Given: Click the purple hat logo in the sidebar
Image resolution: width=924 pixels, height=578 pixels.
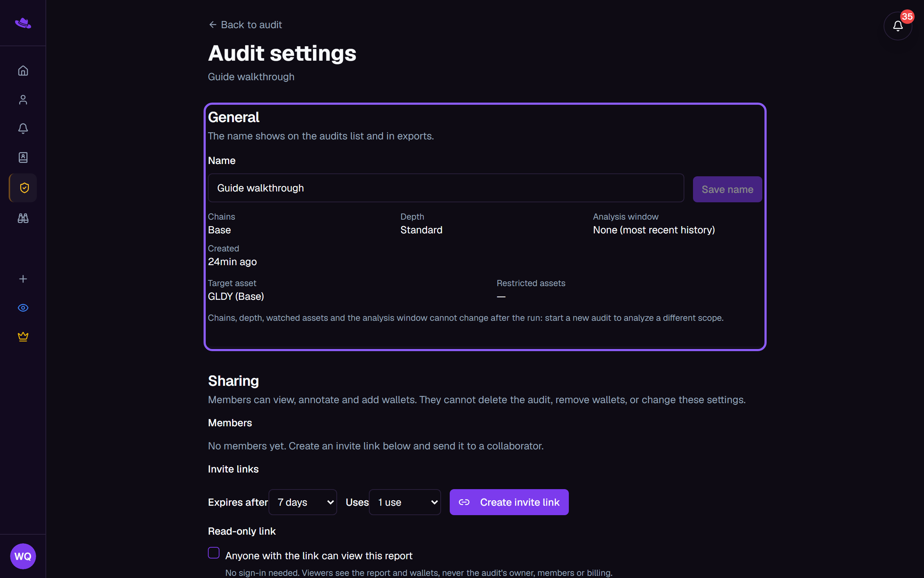Looking at the screenshot, I should pyautogui.click(x=23, y=23).
